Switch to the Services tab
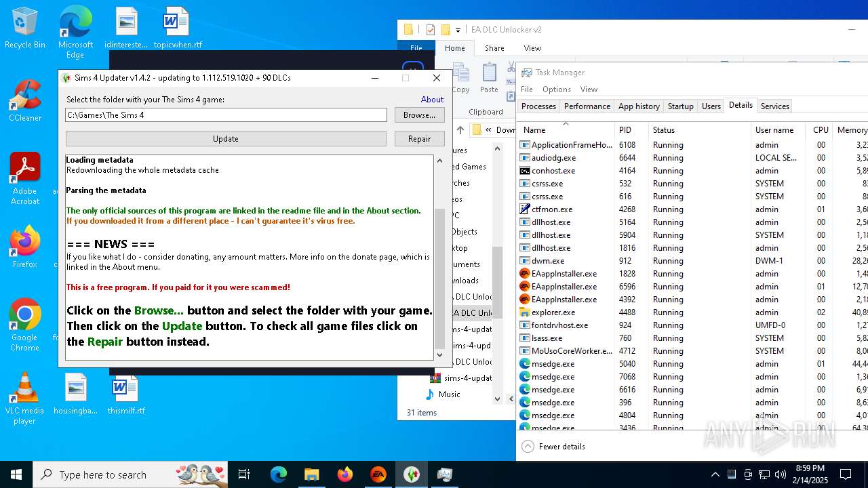The width and height of the screenshot is (868, 488). pos(774,106)
